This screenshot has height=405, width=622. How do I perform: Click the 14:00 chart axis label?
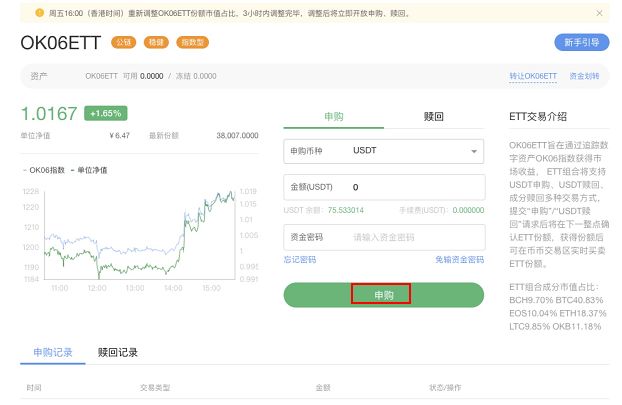tap(173, 288)
